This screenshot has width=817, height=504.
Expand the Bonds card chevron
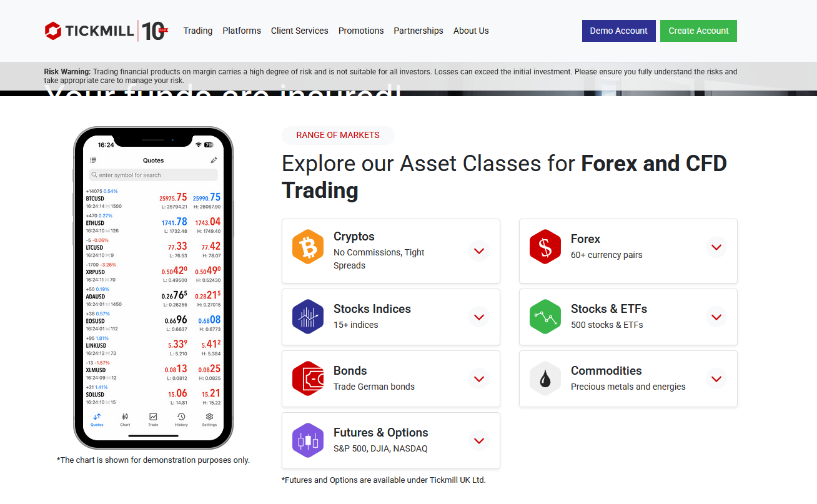(479, 378)
